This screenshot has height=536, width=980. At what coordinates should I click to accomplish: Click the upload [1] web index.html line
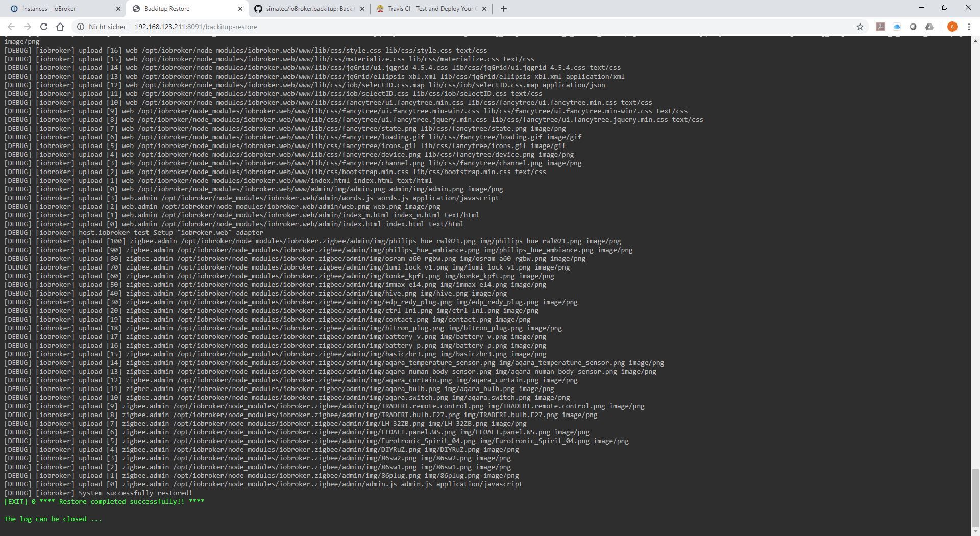tap(218, 180)
